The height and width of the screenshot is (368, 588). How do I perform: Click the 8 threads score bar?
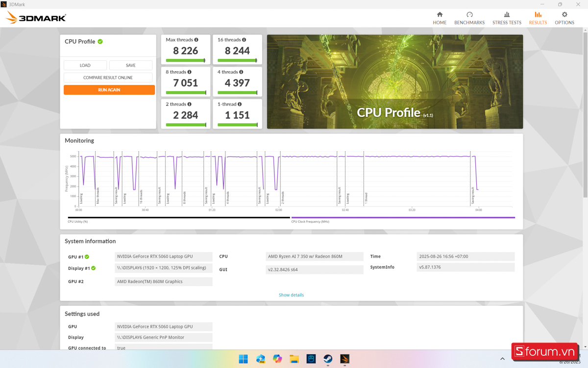(186, 93)
